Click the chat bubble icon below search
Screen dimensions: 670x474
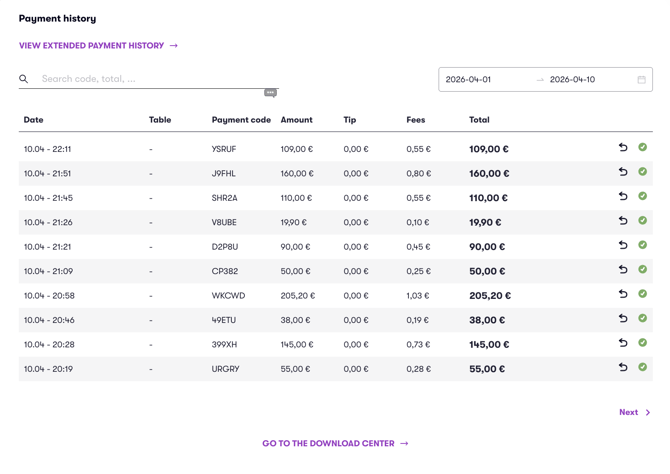point(270,93)
